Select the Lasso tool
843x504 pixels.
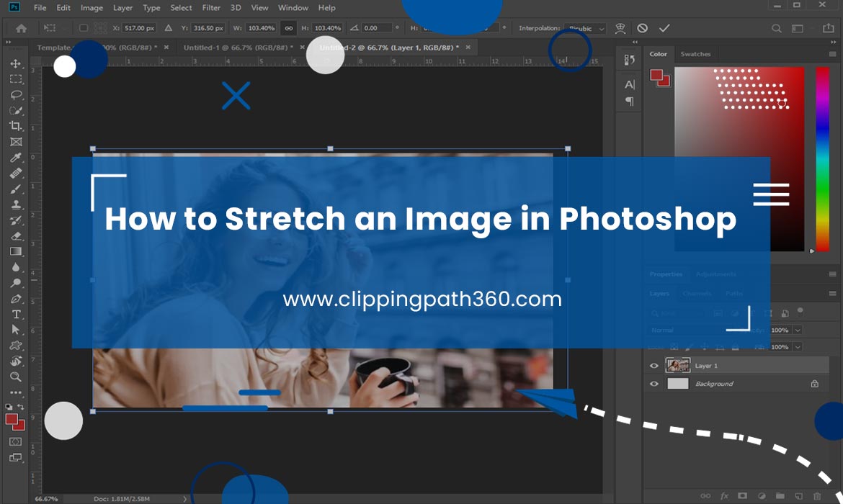click(x=16, y=94)
